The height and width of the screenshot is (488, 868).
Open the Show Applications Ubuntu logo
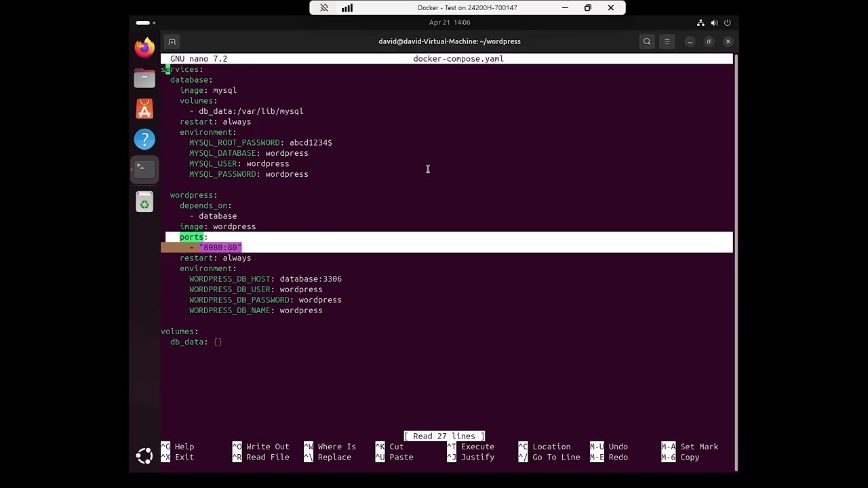click(x=144, y=456)
